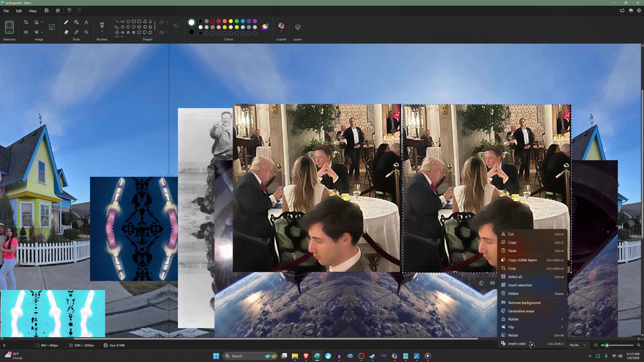Select the large white Color 1 swatch

tap(191, 22)
